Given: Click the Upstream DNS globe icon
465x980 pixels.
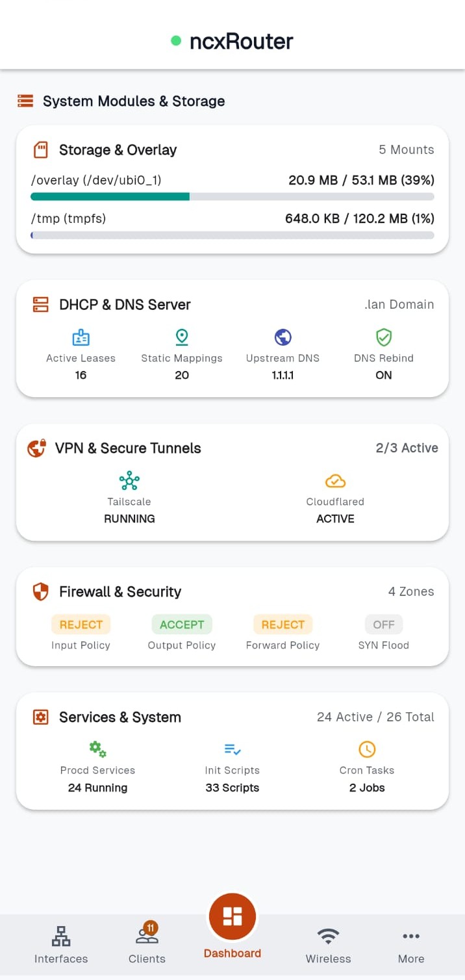Looking at the screenshot, I should coord(283,337).
